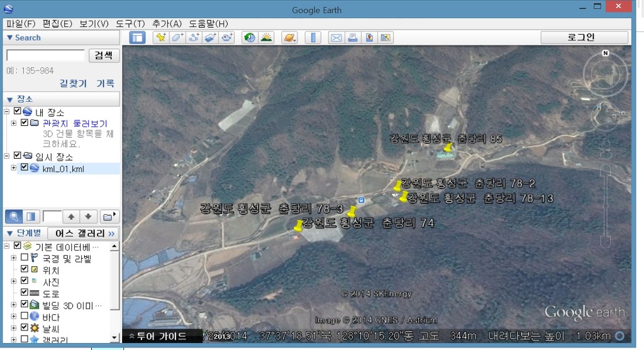Uncheck the kml_01.kml checkbox
This screenshot has width=644, height=350.
[25, 167]
